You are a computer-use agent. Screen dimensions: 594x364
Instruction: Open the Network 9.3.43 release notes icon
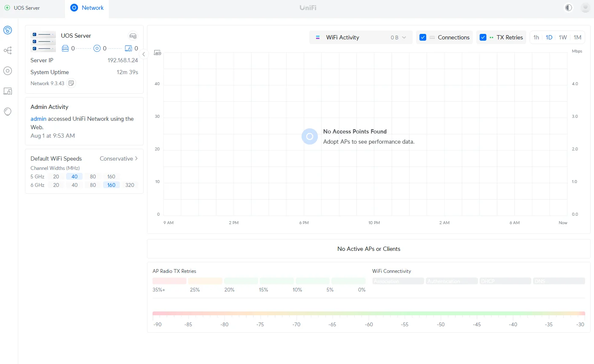pos(72,83)
